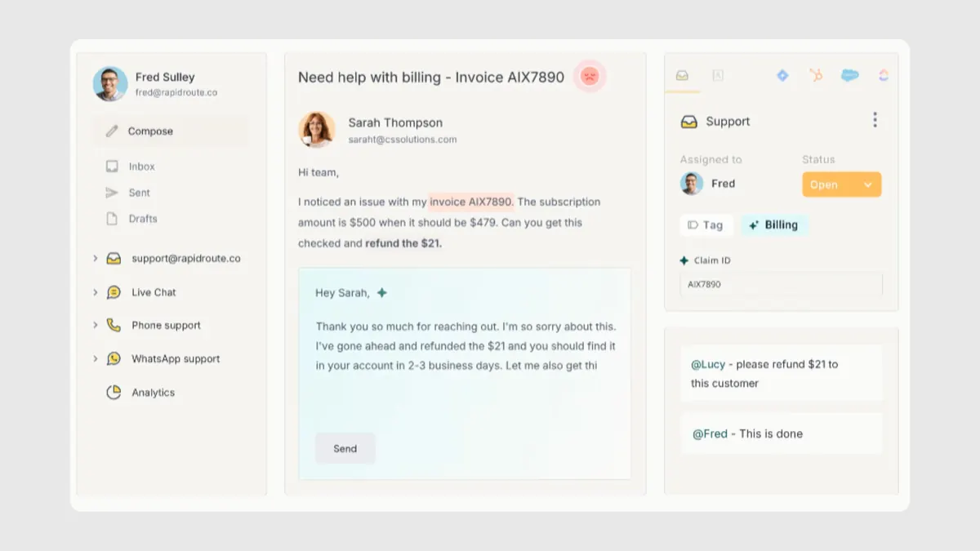Image resolution: width=980 pixels, height=551 pixels.
Task: Click the support@rapidroute.co mailbox icon
Action: 114,259
